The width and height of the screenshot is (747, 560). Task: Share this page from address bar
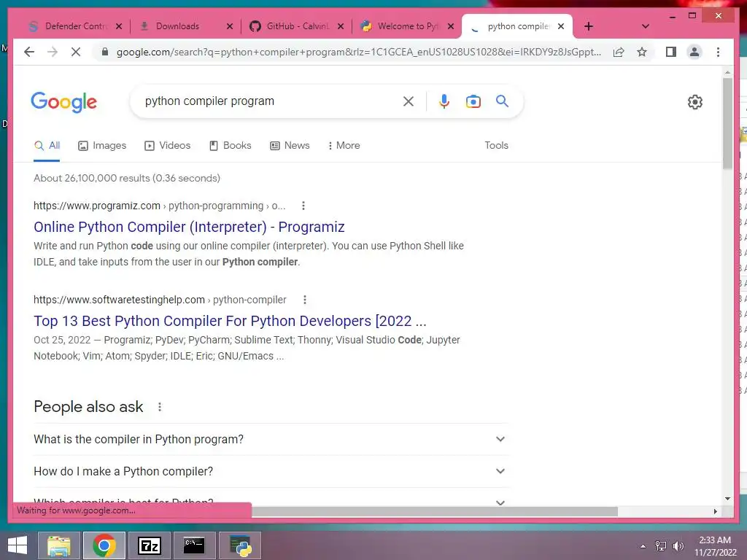click(x=619, y=52)
